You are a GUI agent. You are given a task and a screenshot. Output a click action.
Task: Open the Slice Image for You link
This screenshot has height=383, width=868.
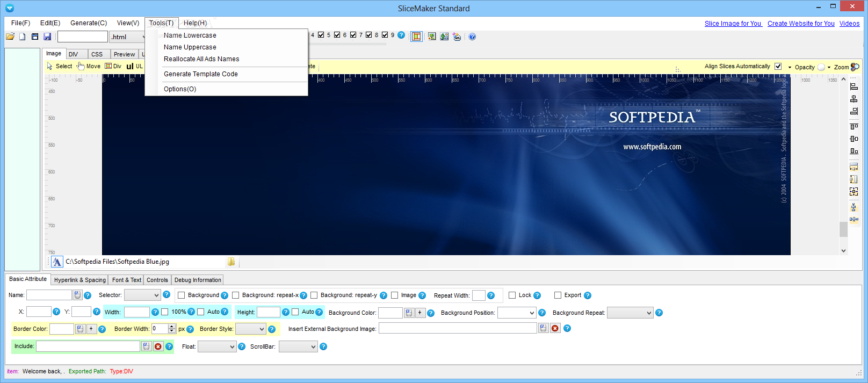733,24
